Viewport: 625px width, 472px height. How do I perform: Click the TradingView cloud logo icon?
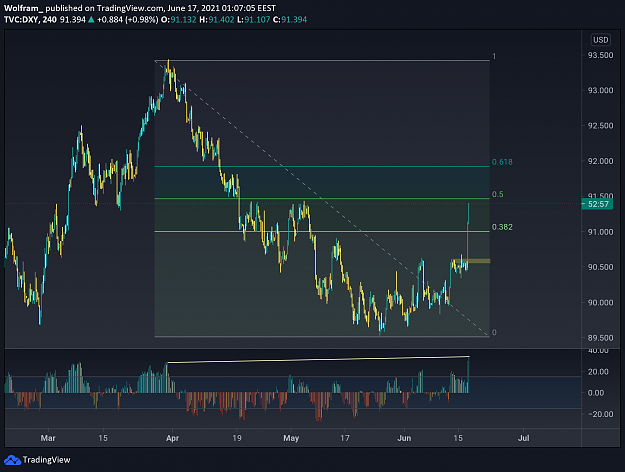pos(12,460)
